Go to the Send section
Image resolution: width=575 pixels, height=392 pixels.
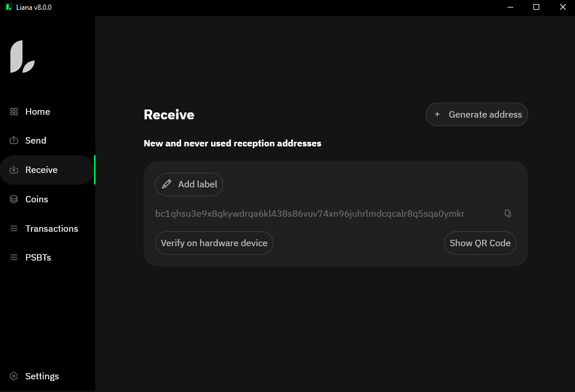(36, 141)
